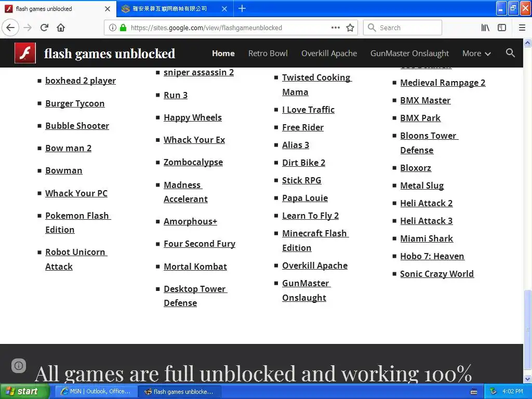The image size is (532, 399).
Task: Click the page scrollbar down arrow
Action: pos(528,379)
